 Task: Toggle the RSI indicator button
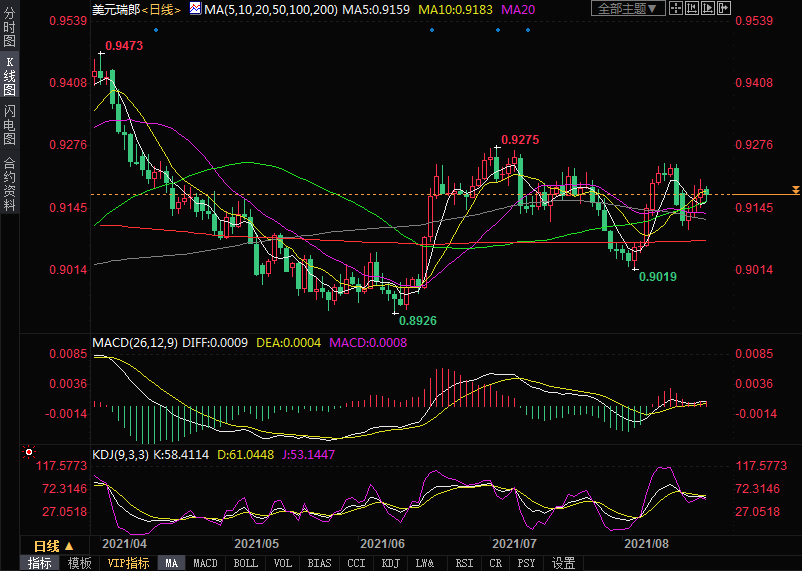point(464,563)
